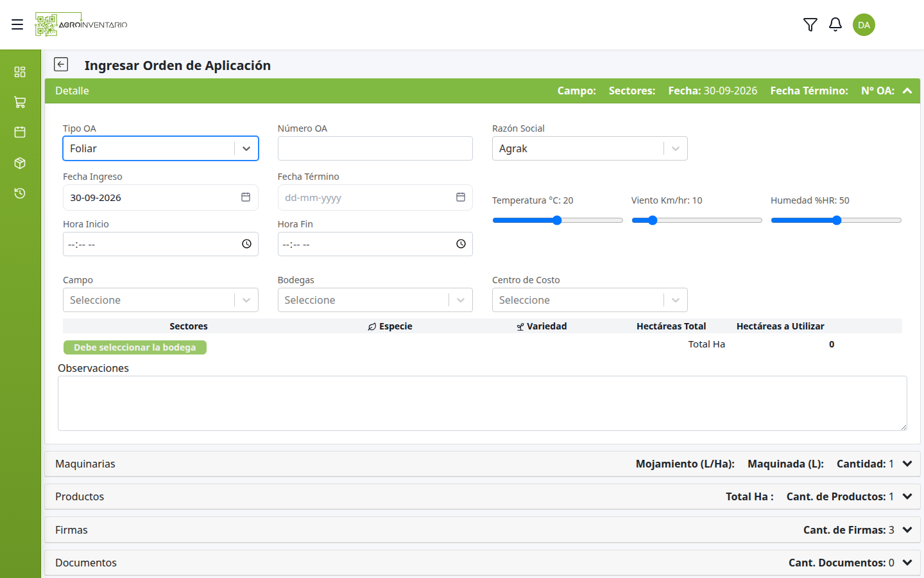Click the Sectores column header
Screen dimensions: 924x578
pos(189,326)
